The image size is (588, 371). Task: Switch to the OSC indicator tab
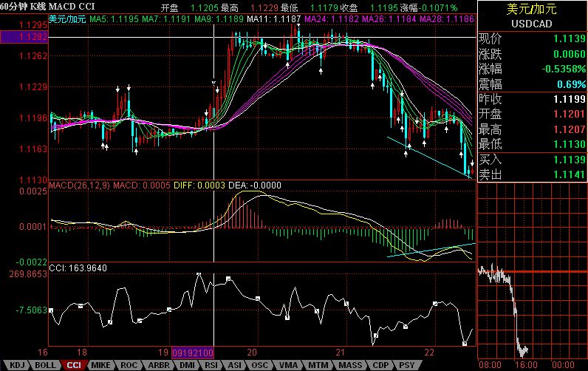point(259,365)
